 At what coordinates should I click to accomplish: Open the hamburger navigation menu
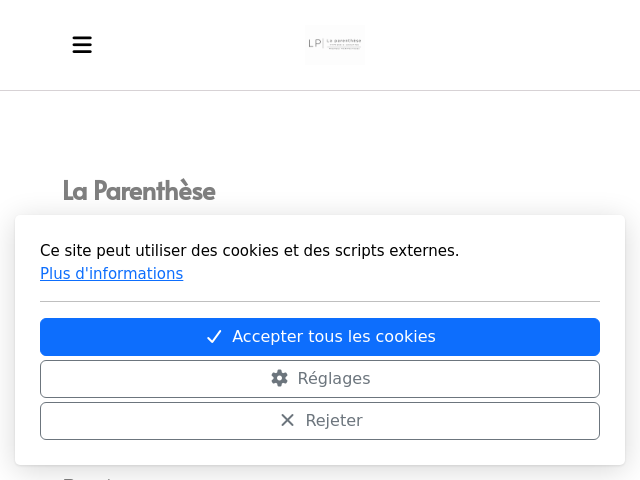pyautogui.click(x=82, y=44)
